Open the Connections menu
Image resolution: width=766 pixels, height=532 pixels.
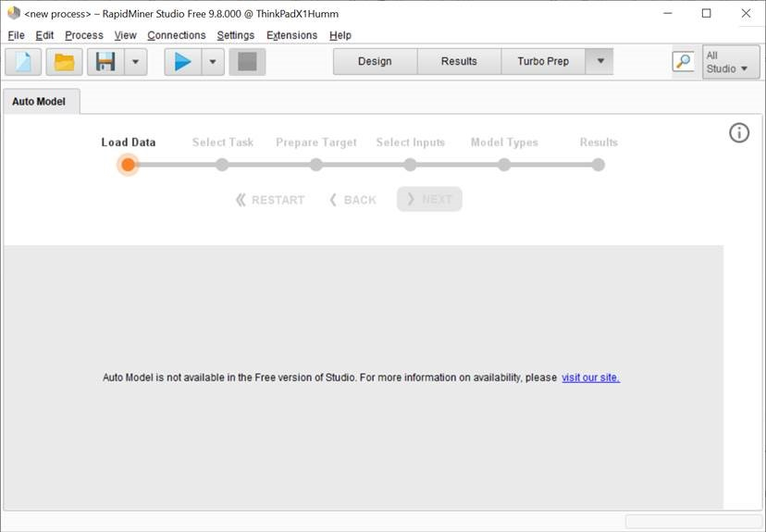pos(177,35)
